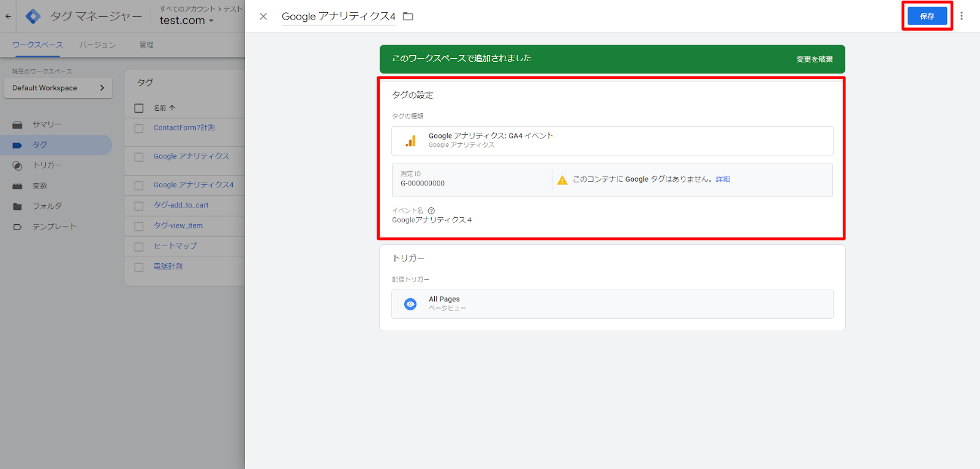Check the box for ヒートマップ
Image resolution: width=980 pixels, height=469 pixels.
pos(139,247)
